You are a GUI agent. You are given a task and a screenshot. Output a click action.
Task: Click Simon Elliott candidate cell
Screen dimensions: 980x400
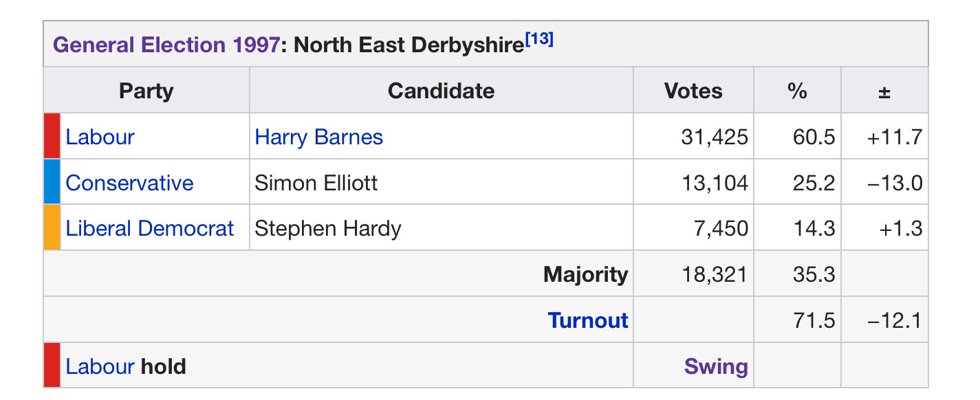pyautogui.click(x=316, y=183)
